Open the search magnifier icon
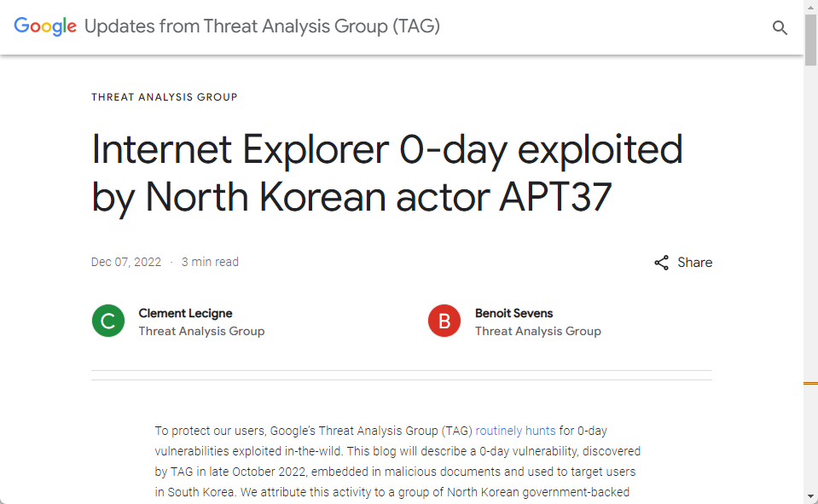Viewport: 818px width, 504px height. (x=780, y=27)
